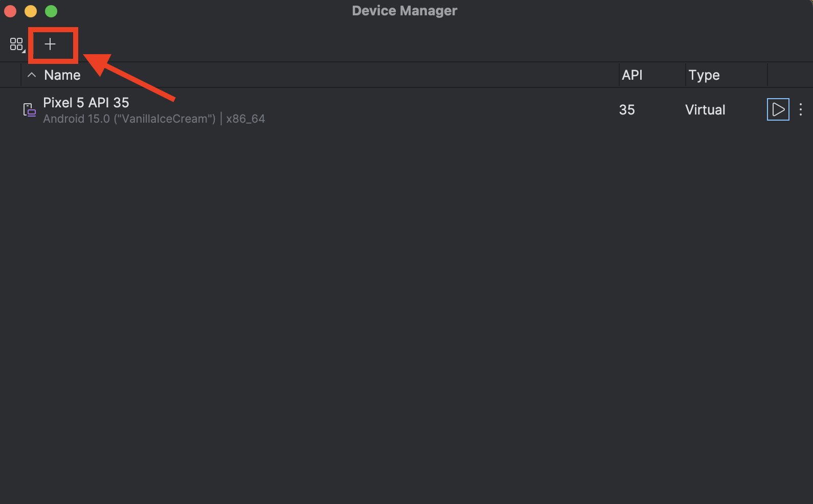
Task: Click the Device Manager title bar text
Action: tap(404, 11)
